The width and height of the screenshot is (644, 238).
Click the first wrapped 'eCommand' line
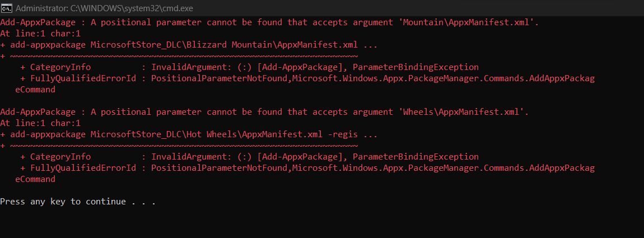pyautogui.click(x=35, y=90)
